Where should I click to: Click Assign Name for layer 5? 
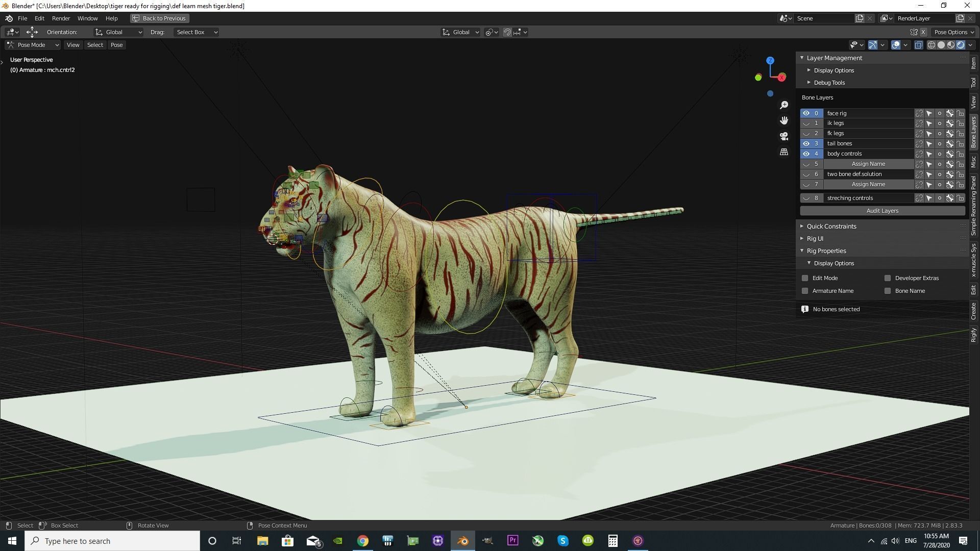[x=868, y=164]
